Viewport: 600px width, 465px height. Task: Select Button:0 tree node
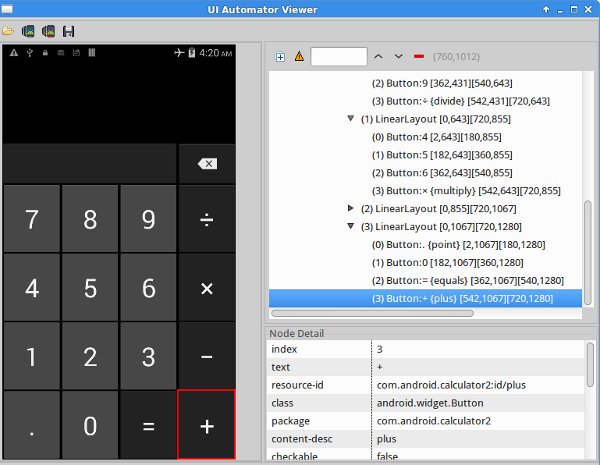[447, 263]
